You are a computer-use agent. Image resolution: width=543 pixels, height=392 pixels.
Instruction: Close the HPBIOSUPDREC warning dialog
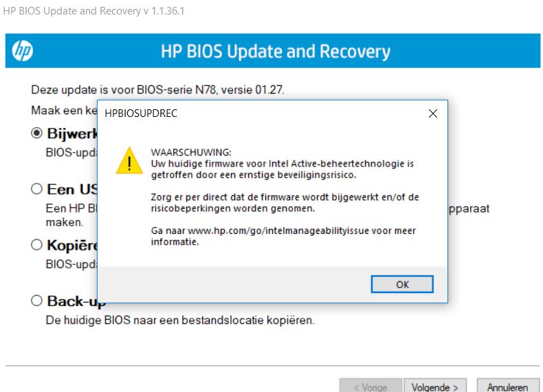433,113
